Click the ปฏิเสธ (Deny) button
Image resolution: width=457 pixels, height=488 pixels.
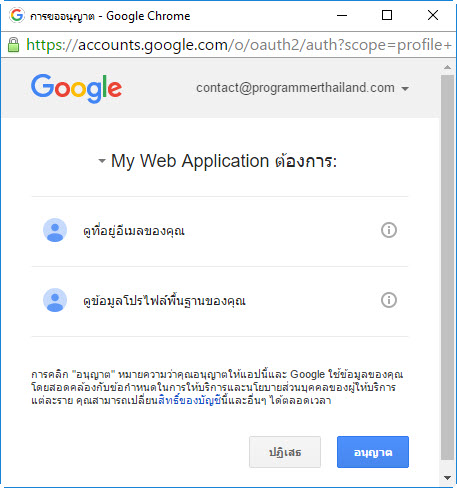click(x=285, y=452)
